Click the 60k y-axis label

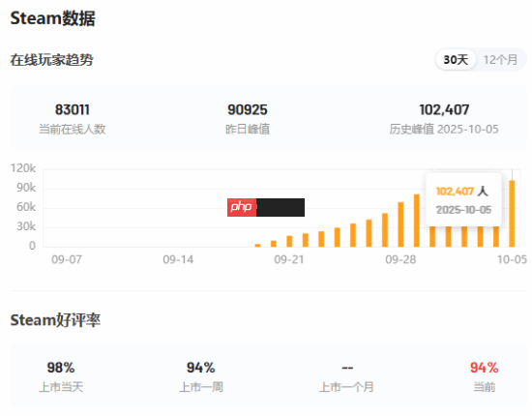tap(26, 207)
